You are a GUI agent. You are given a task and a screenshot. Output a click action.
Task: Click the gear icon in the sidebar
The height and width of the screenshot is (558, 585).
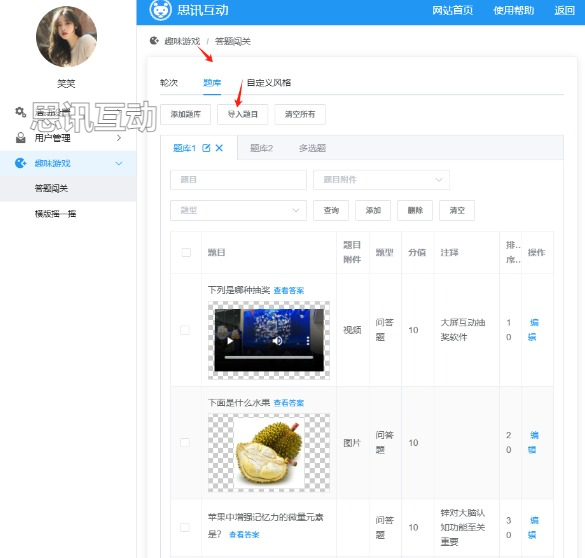(21, 112)
